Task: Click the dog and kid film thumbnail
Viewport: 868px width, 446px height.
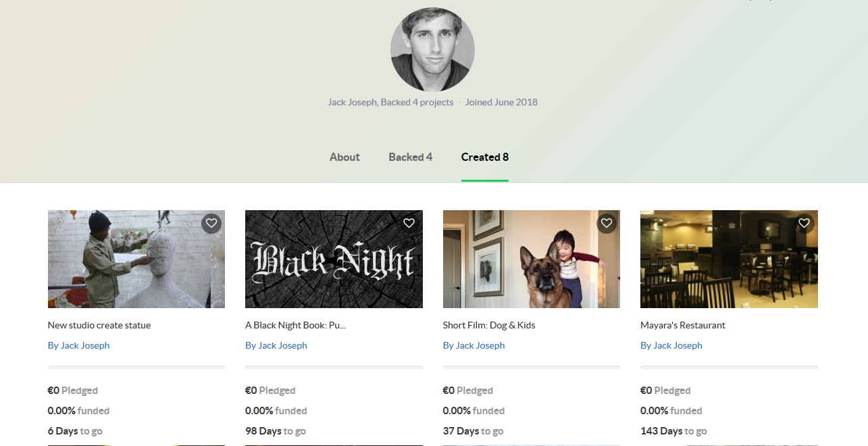Action: pos(531,259)
